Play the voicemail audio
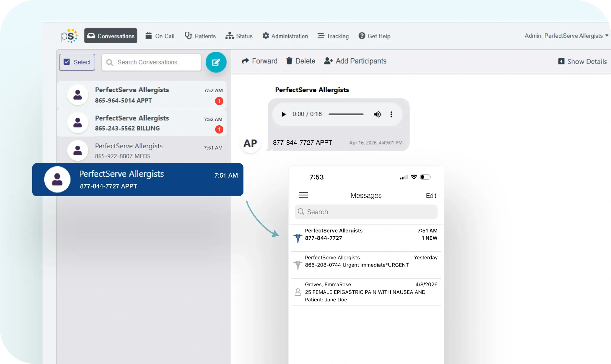The height and width of the screenshot is (364, 611). 284,114
